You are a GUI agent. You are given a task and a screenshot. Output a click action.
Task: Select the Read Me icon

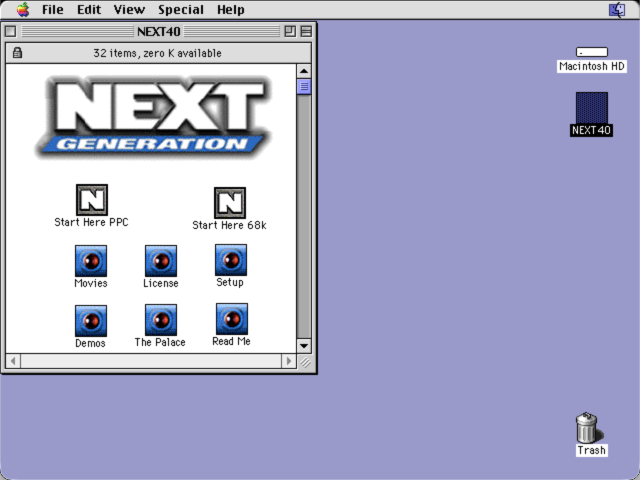click(x=231, y=319)
